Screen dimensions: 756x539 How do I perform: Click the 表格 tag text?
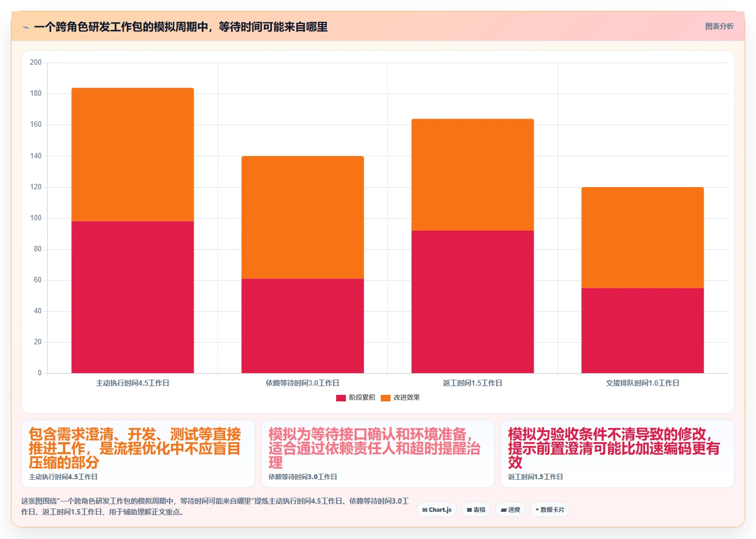click(479, 510)
